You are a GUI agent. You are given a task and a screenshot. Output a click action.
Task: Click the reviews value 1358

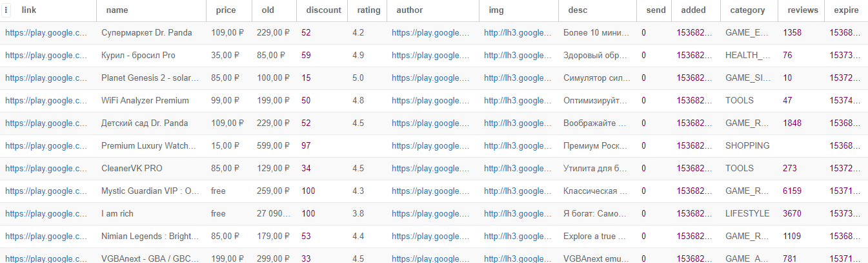pyautogui.click(x=792, y=33)
